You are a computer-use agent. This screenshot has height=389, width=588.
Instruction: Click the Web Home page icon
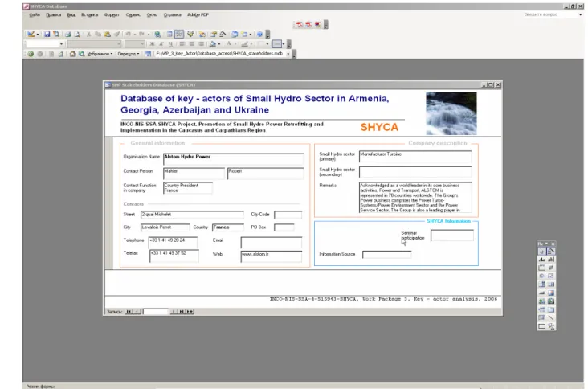(72, 54)
